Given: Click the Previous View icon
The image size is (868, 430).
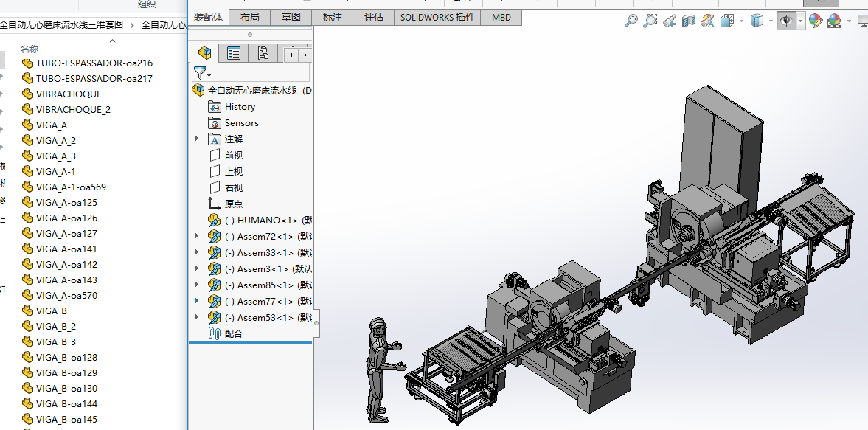Looking at the screenshot, I should click(670, 21).
